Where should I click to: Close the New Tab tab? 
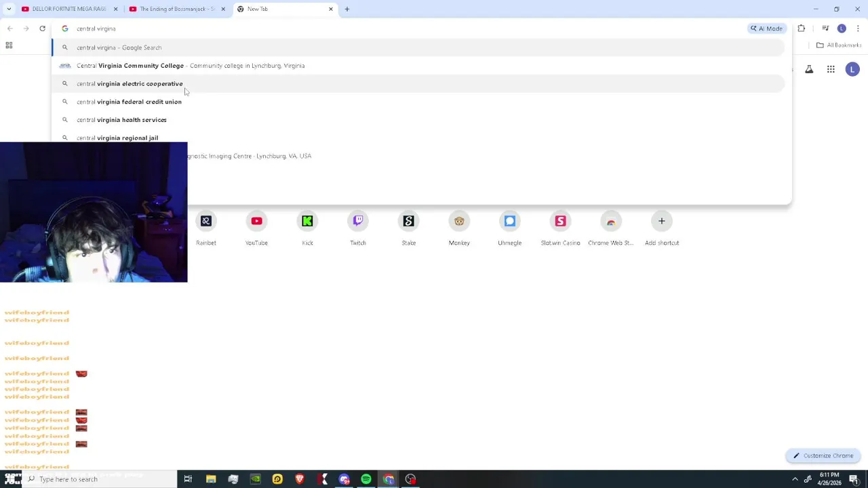pyautogui.click(x=330, y=9)
